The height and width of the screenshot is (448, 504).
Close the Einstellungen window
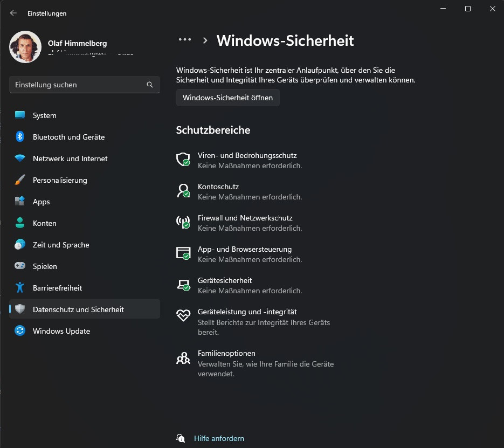pos(493,9)
